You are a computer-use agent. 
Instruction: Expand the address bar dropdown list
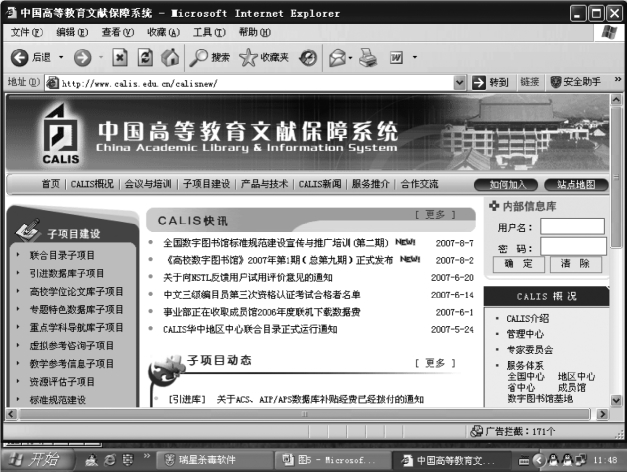460,83
